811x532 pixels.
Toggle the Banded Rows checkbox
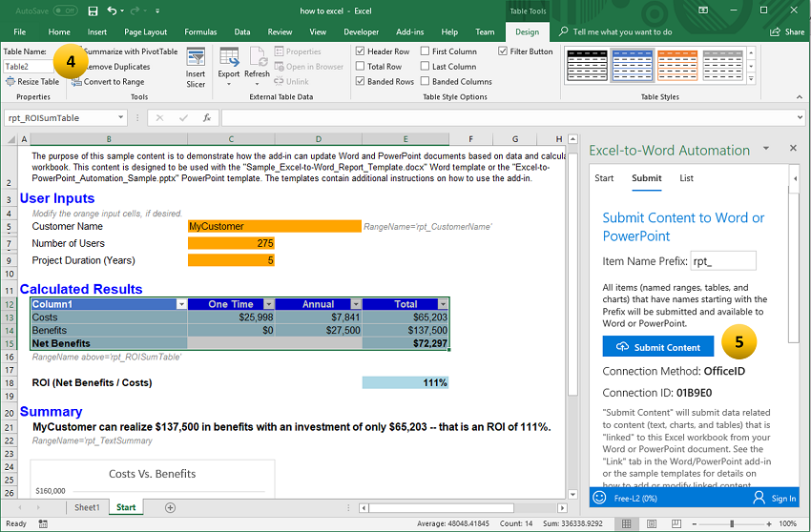(x=361, y=81)
